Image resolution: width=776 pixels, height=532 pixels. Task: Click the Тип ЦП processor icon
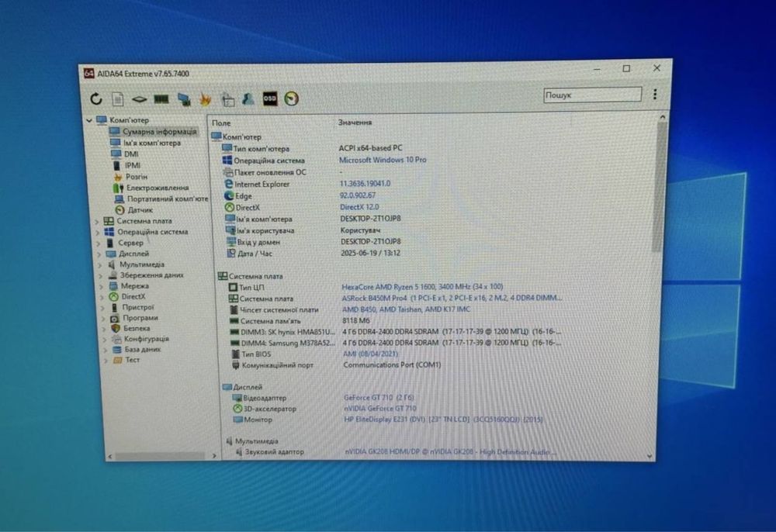click(233, 287)
